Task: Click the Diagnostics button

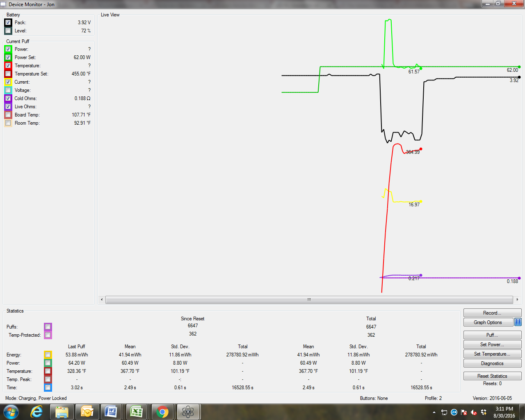Action: click(492, 363)
